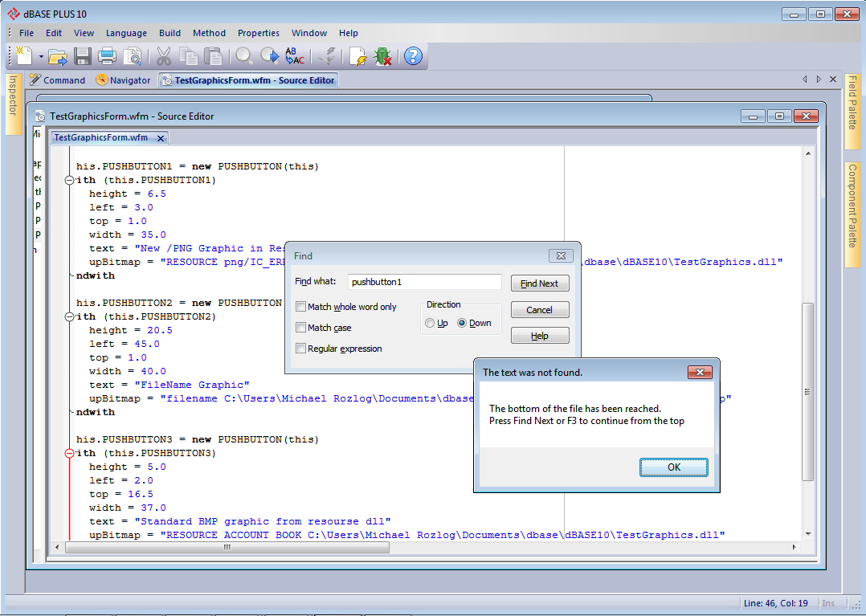The image size is (866, 616).
Task: Open the New file dropdown arrow
Action: point(41,56)
